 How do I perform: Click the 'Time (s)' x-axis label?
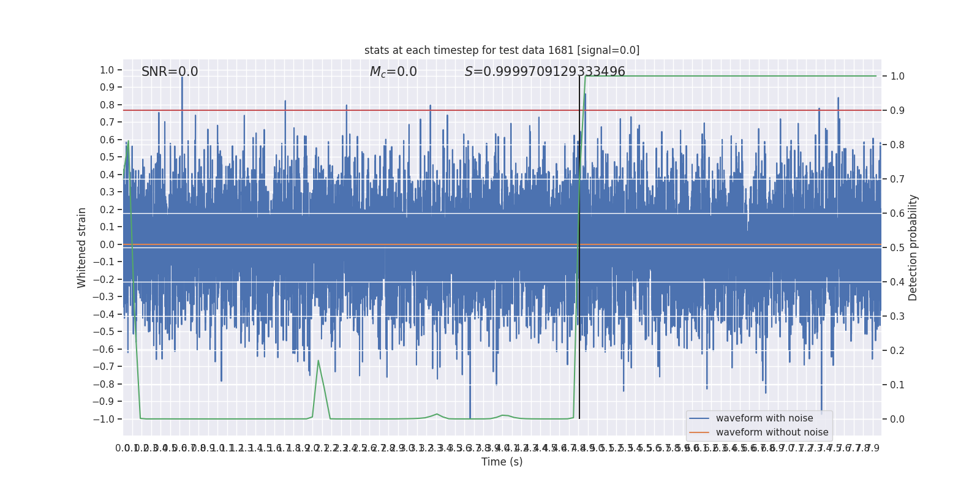pos(502,462)
